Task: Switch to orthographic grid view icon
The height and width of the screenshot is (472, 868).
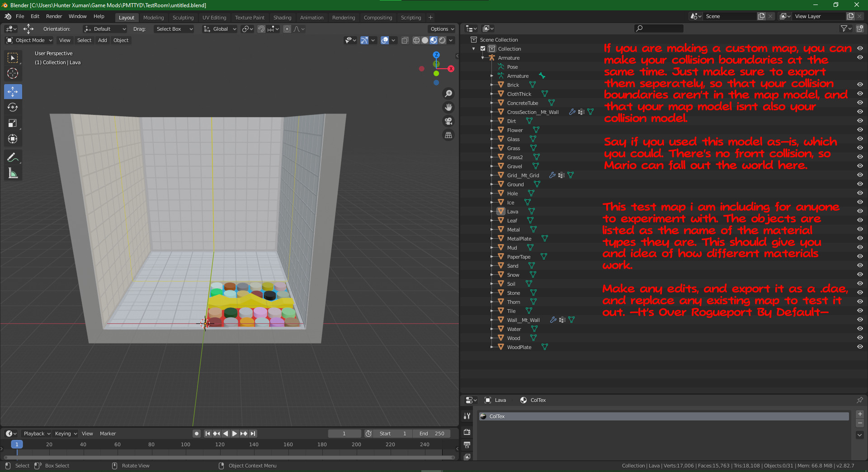Action: coord(448,135)
